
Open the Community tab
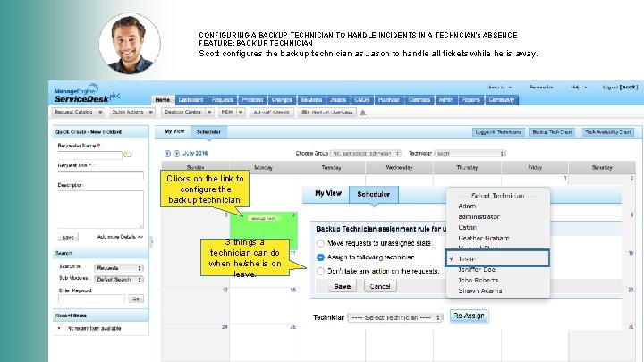(x=502, y=100)
